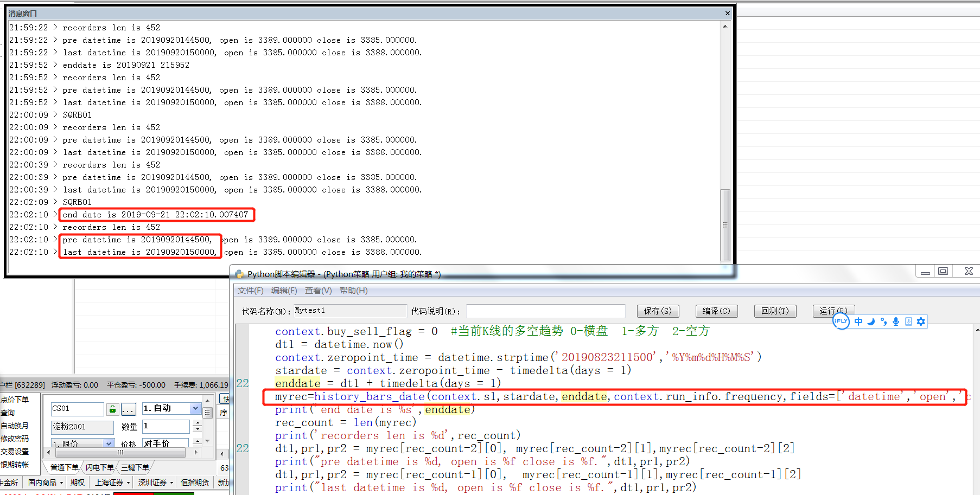Viewport: 980px width, 495px height.
Task: Open the 编辑(E) menu
Action: (x=284, y=291)
